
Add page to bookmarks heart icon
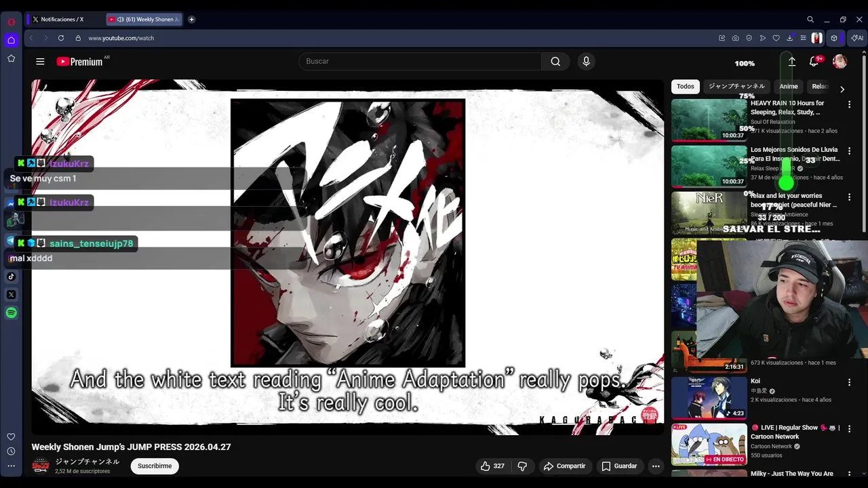pyautogui.click(x=776, y=38)
